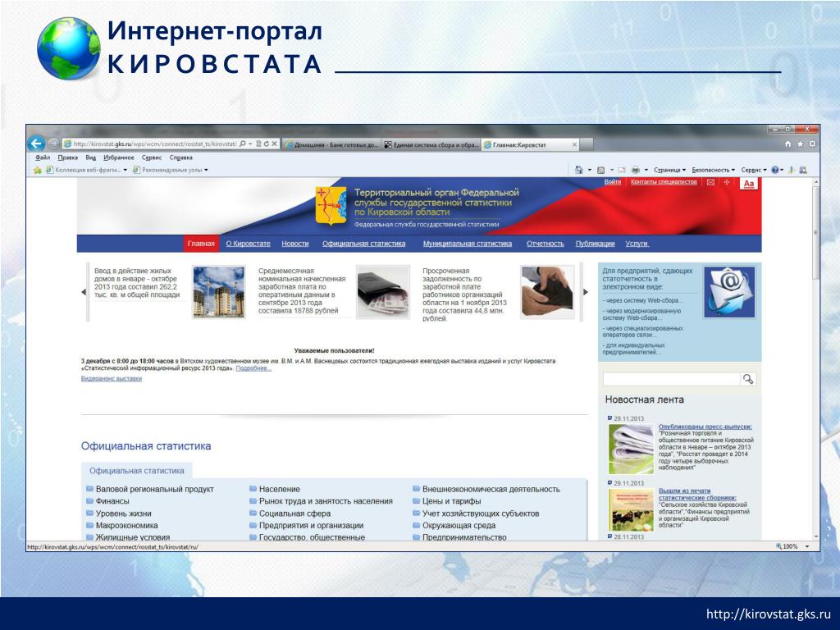Stop loading with the X in the address bar
The image size is (840, 630).
pos(274,144)
